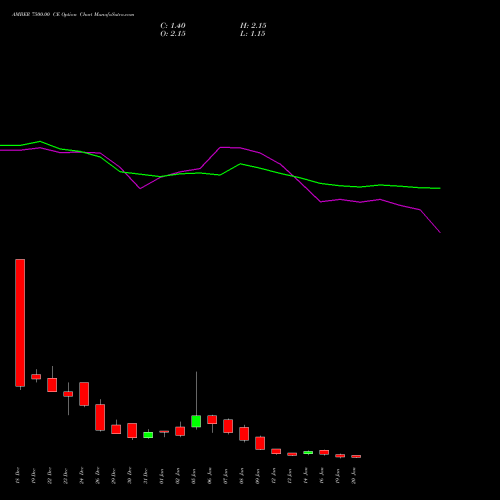The height and width of the screenshot is (500, 500).
Task: Select the 31 Dec date label
Action: pyautogui.click(x=146, y=476)
